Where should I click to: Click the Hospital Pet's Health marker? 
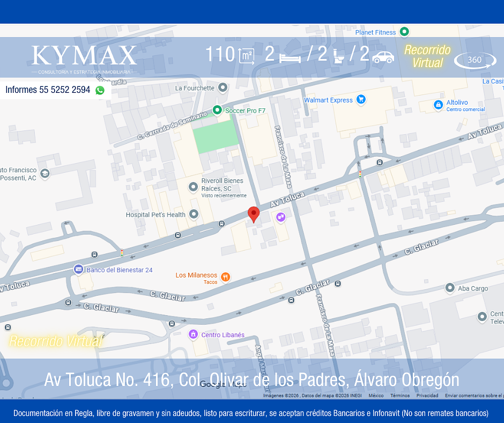click(x=194, y=215)
